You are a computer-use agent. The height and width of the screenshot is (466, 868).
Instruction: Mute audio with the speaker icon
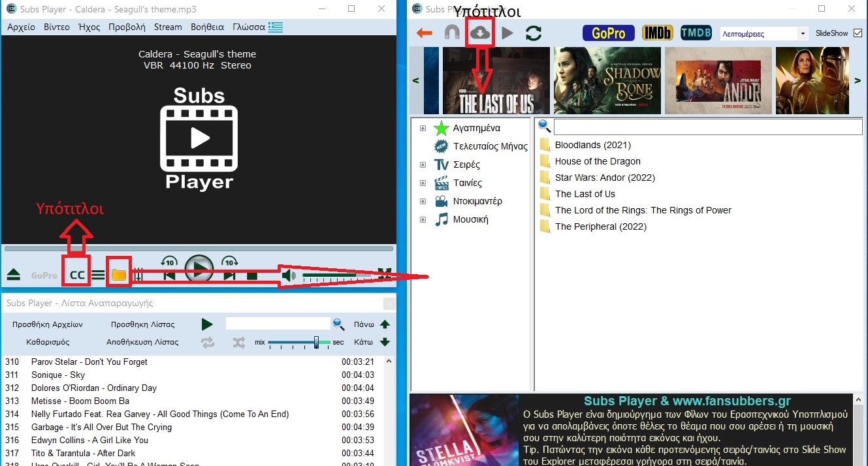coord(288,275)
